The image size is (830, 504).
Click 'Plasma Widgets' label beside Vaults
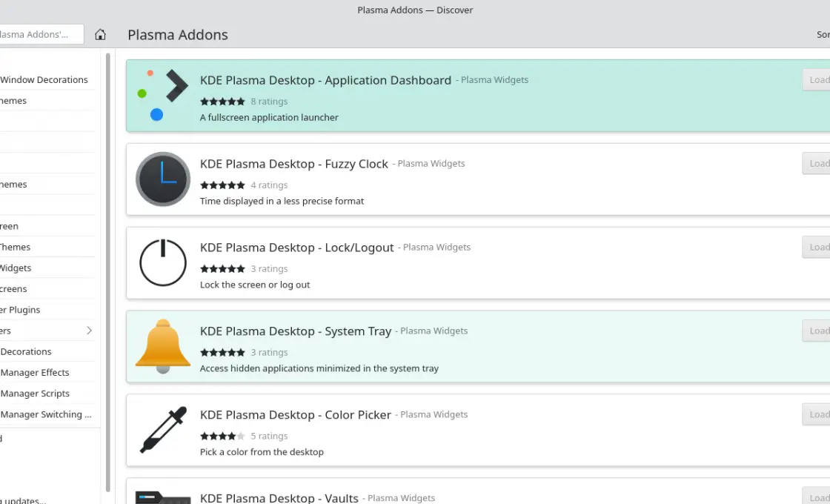[x=401, y=497]
